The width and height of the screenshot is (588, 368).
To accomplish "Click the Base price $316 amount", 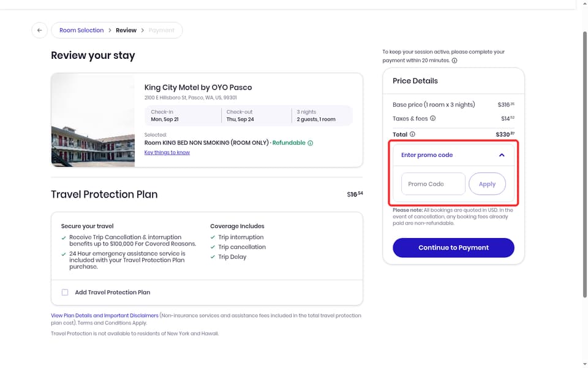I will coord(506,105).
